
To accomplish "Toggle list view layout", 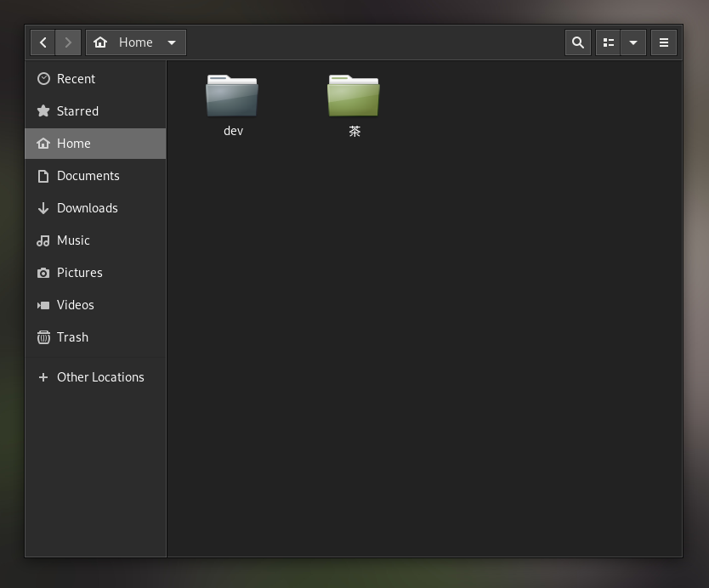I will click(608, 42).
